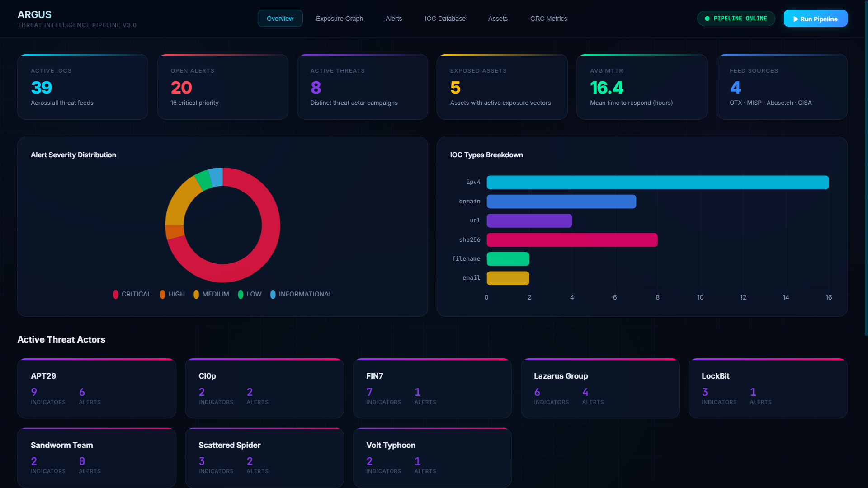Viewport: 868px width, 488px height.
Task: Open the LockBit threat actor card
Action: [x=768, y=388]
